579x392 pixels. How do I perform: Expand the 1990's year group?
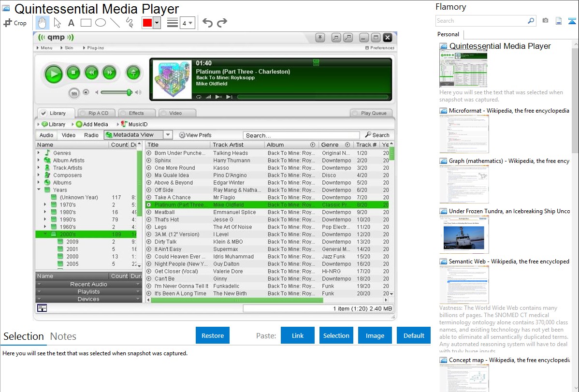pos(45,219)
